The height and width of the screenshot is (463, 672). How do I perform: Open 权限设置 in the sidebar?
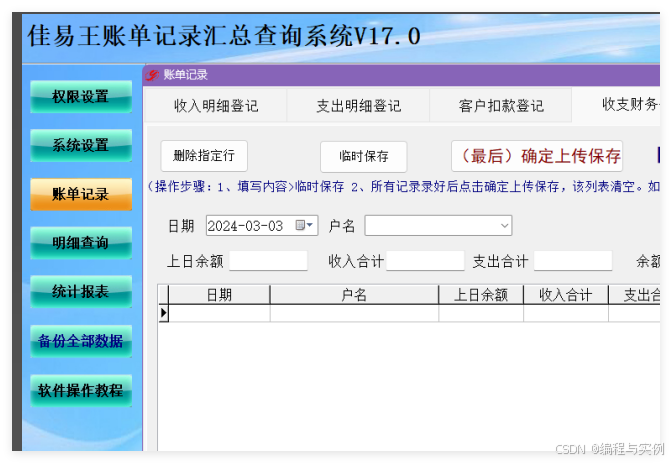pyautogui.click(x=81, y=96)
